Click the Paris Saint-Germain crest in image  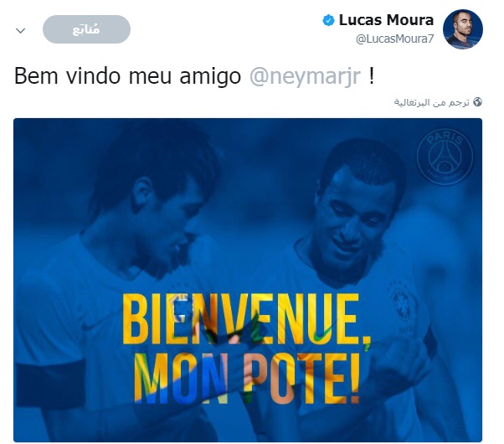pyautogui.click(x=445, y=157)
